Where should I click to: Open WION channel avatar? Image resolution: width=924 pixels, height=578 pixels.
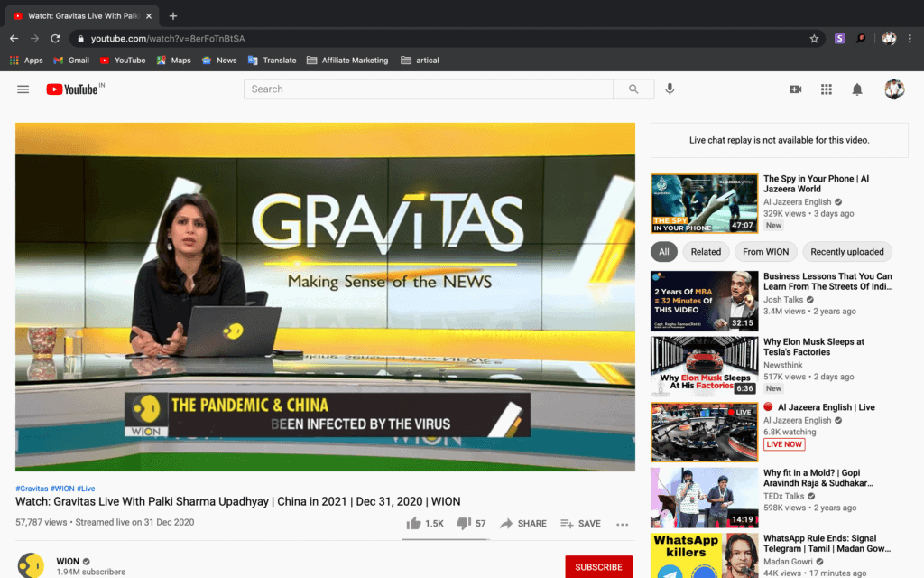[x=31, y=565]
